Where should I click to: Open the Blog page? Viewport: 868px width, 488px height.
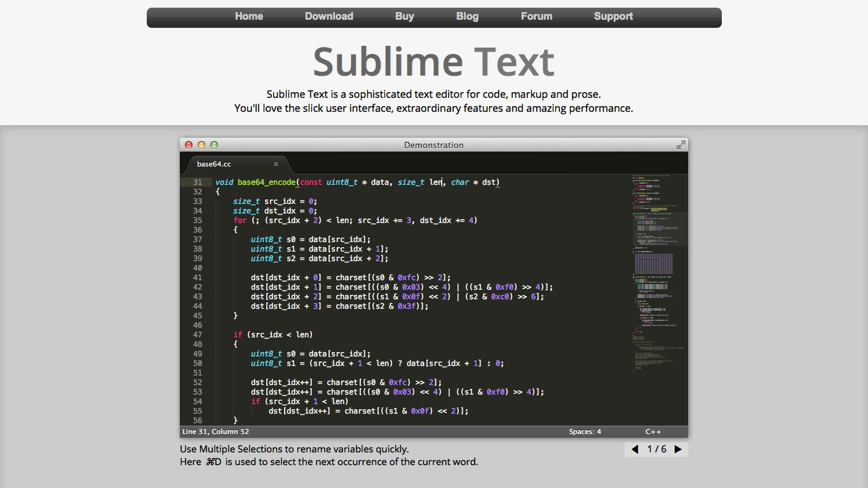pyautogui.click(x=467, y=16)
